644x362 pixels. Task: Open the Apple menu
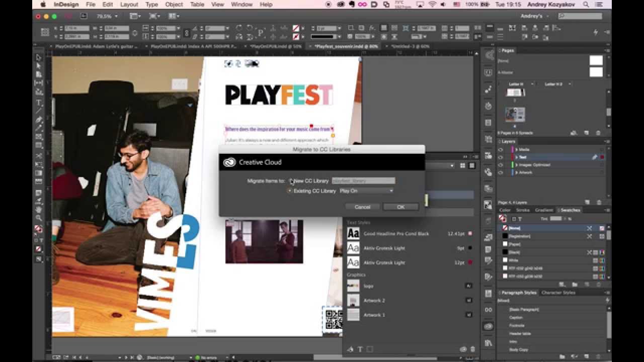(x=43, y=5)
